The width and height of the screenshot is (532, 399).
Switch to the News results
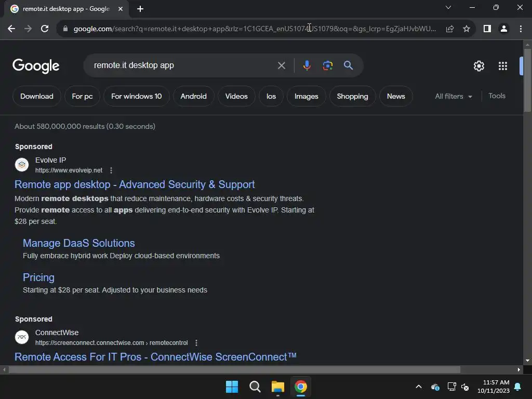[396, 96]
